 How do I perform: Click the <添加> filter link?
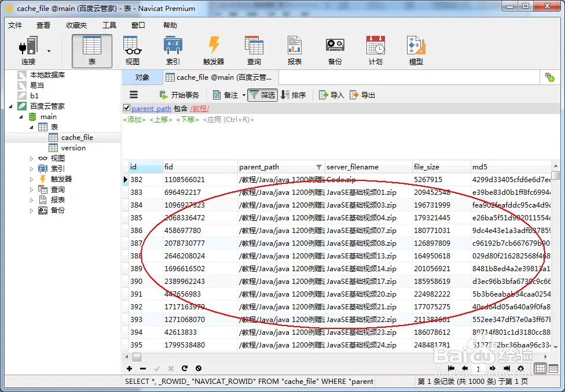[x=134, y=120]
